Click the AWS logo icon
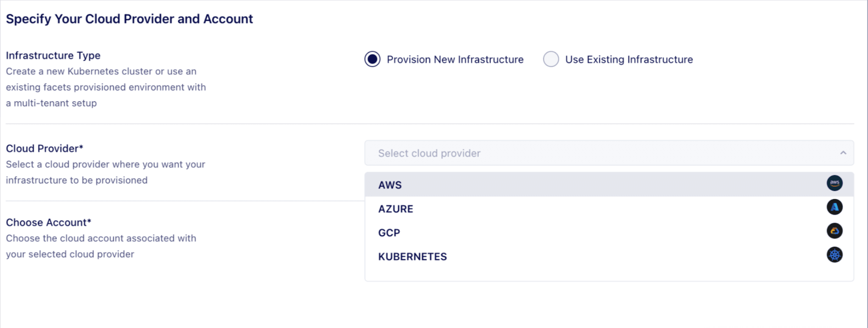Image resolution: width=868 pixels, height=328 pixels. pyautogui.click(x=835, y=183)
